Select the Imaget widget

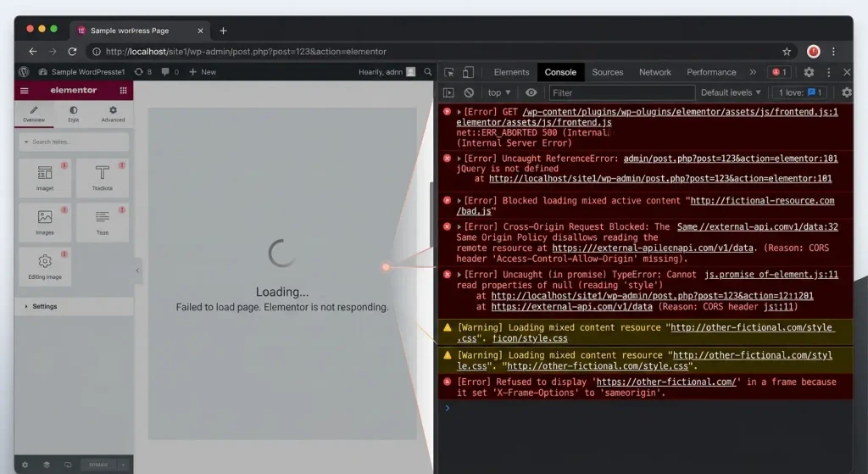[45, 178]
